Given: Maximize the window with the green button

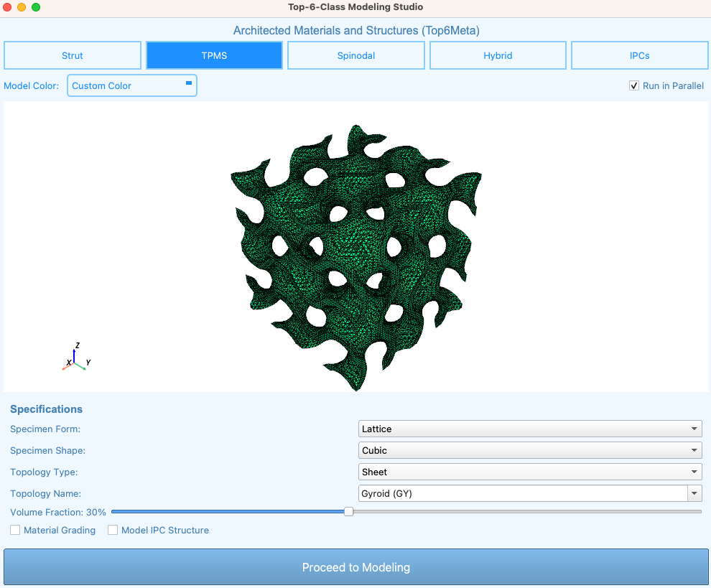Looking at the screenshot, I should (x=36, y=7).
